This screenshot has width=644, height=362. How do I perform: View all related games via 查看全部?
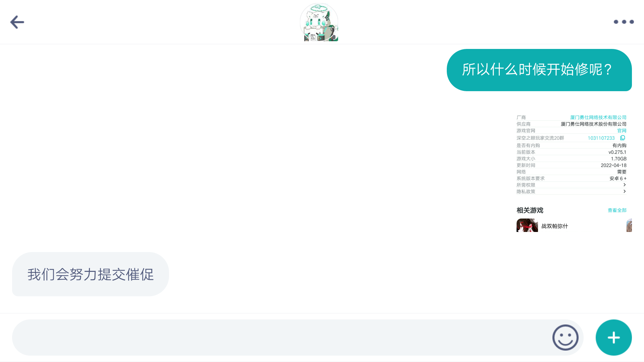pyautogui.click(x=617, y=210)
